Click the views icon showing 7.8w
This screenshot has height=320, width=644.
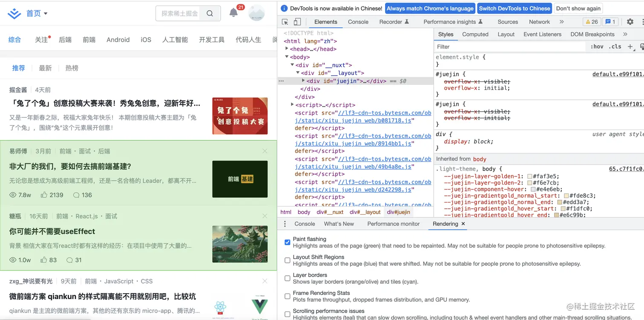13,195
